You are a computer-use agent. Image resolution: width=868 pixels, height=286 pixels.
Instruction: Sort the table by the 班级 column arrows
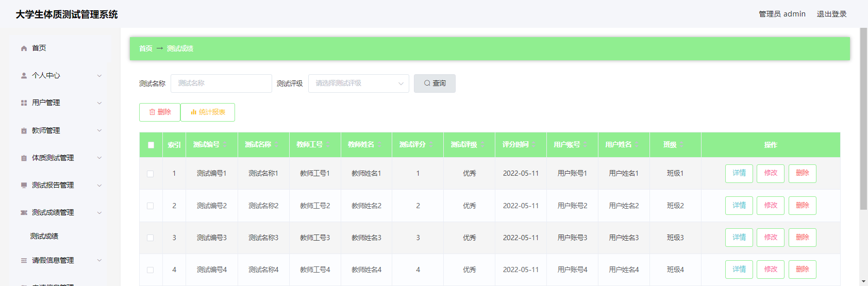coord(681,145)
